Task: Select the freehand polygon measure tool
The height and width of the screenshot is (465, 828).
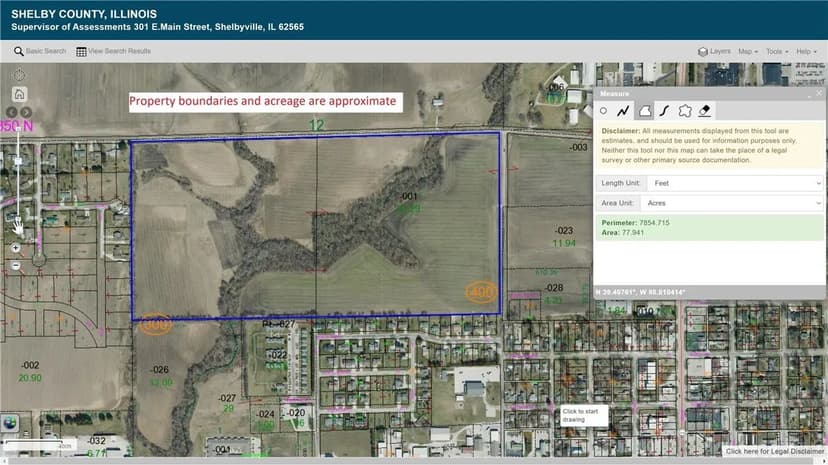Action: click(685, 111)
